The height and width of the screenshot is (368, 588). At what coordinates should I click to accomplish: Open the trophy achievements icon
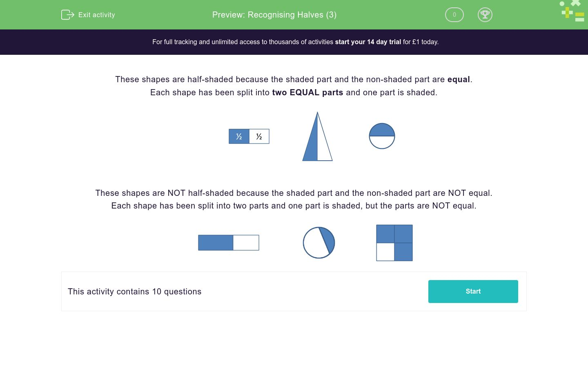[x=485, y=15]
